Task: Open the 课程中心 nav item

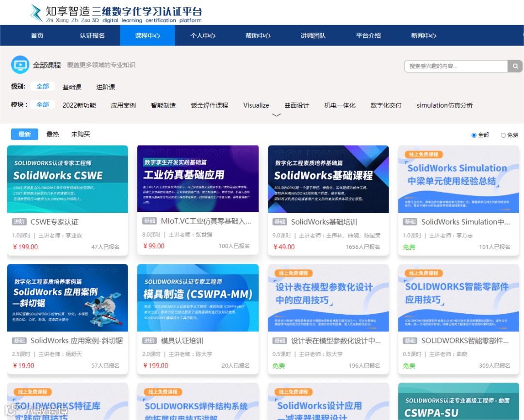Action: [147, 35]
